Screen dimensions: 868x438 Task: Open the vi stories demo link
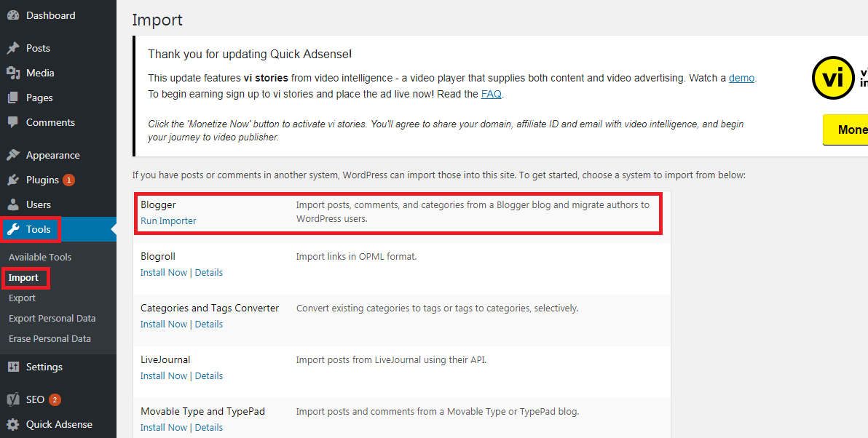pos(741,78)
